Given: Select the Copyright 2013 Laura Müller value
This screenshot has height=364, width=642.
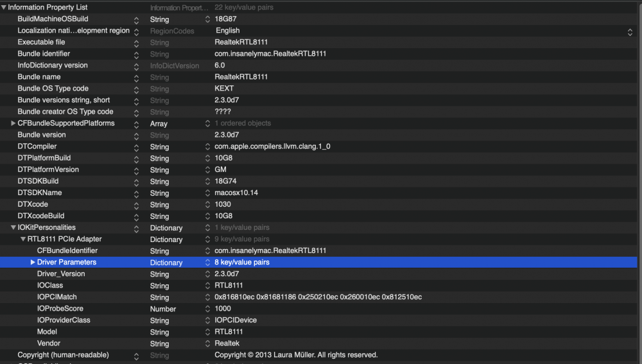Looking at the screenshot, I should (x=296, y=355).
